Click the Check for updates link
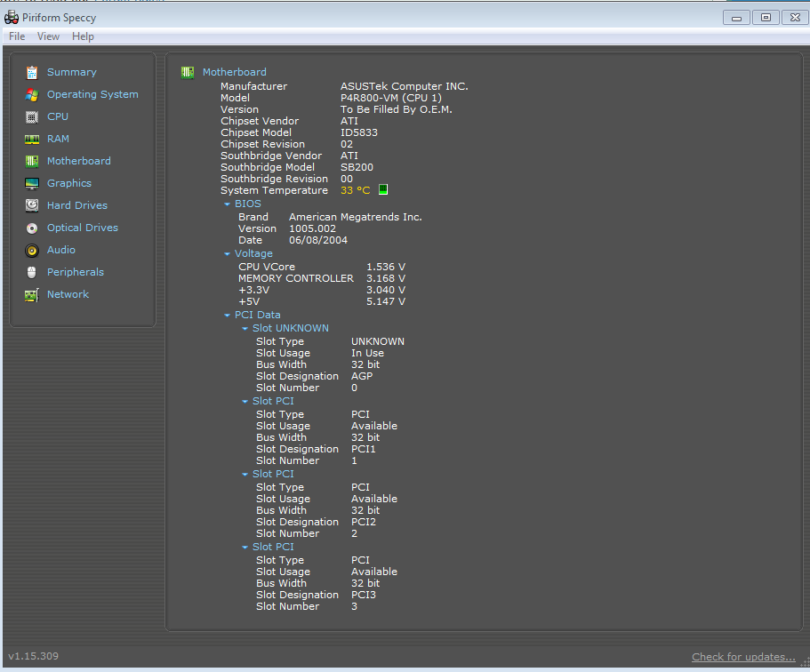The height and width of the screenshot is (672, 810). [x=743, y=657]
